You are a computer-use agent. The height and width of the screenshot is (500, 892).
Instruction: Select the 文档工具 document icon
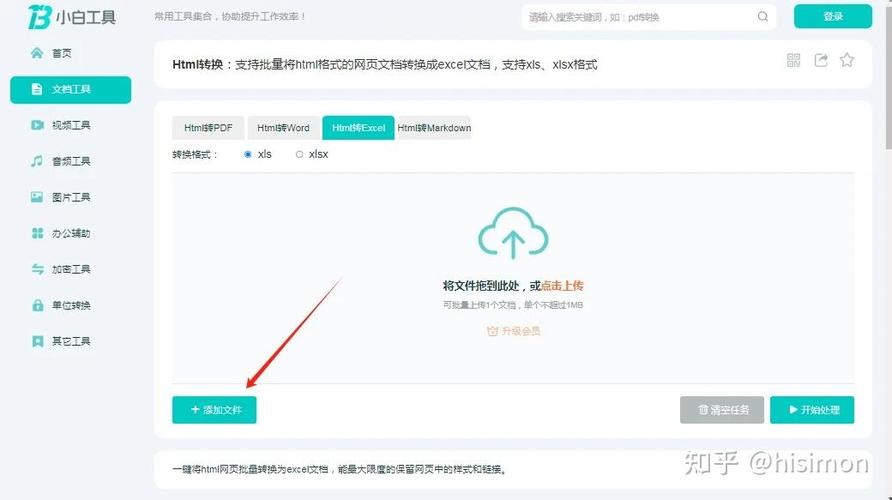(37, 89)
